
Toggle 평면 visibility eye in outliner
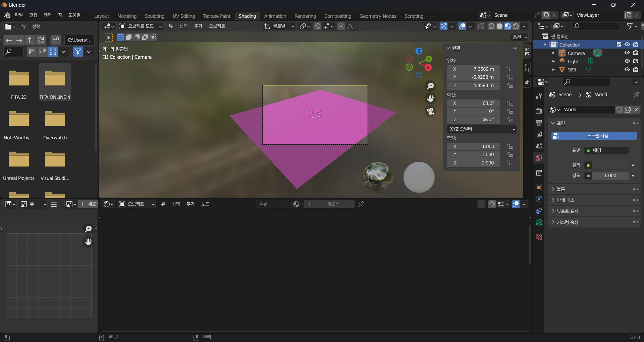pyautogui.click(x=627, y=70)
